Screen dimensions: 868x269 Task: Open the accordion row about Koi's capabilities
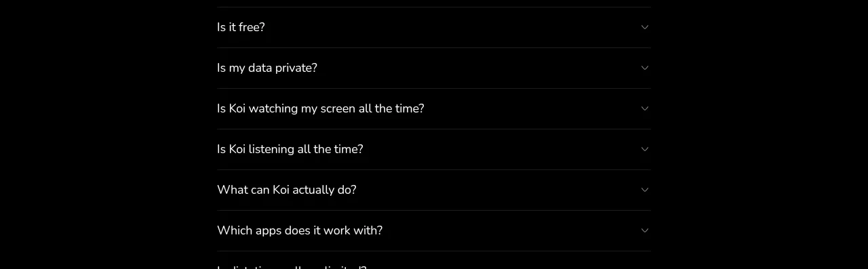[x=434, y=190]
